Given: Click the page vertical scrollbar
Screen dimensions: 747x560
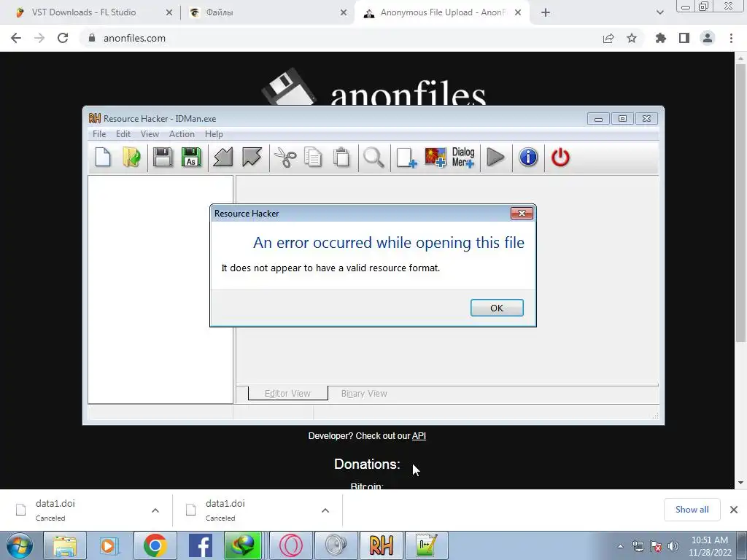Looking at the screenshot, I should [x=740, y=203].
